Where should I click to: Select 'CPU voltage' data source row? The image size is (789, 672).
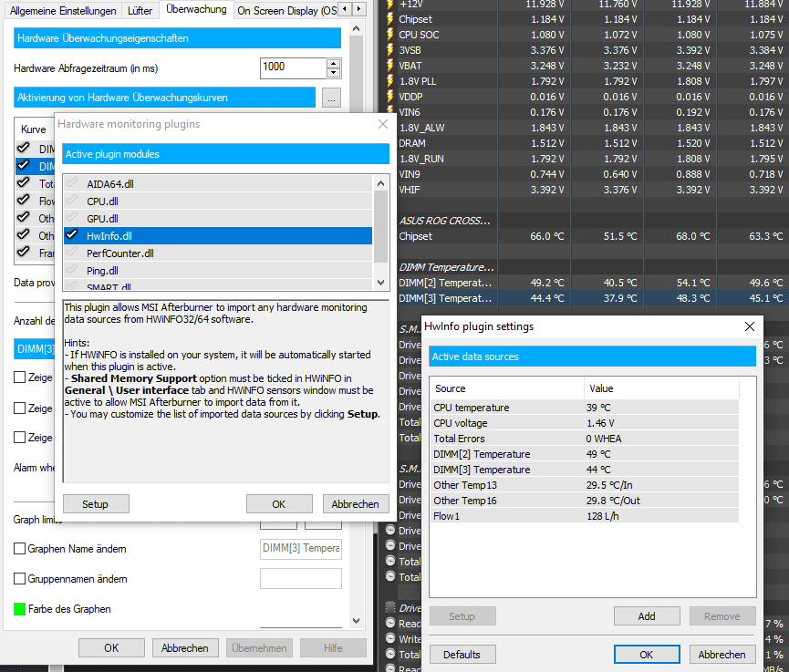pyautogui.click(x=585, y=423)
